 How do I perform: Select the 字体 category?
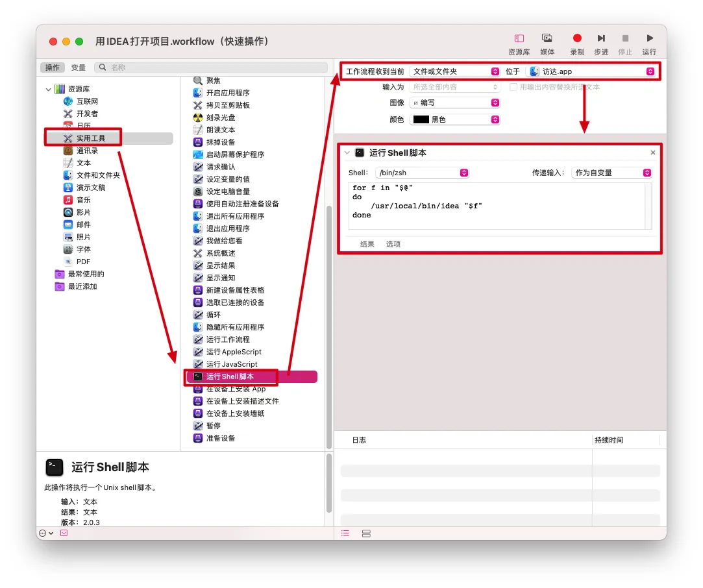pyautogui.click(x=83, y=249)
